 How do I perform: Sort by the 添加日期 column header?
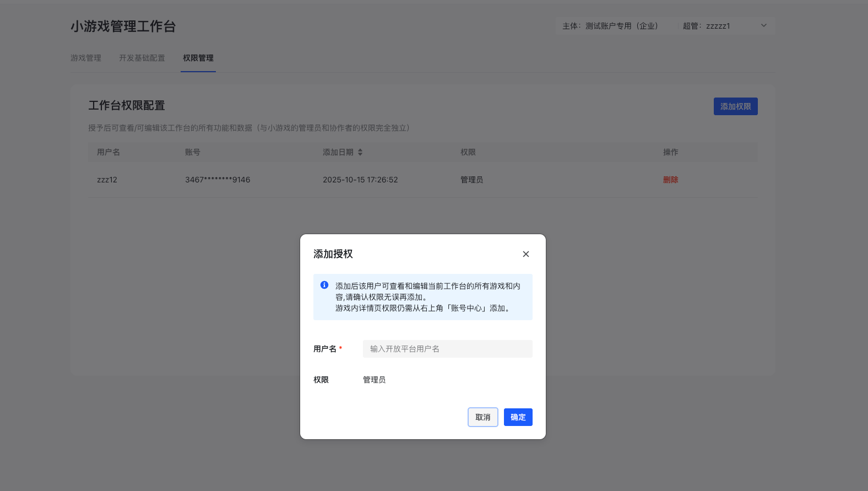338,152
